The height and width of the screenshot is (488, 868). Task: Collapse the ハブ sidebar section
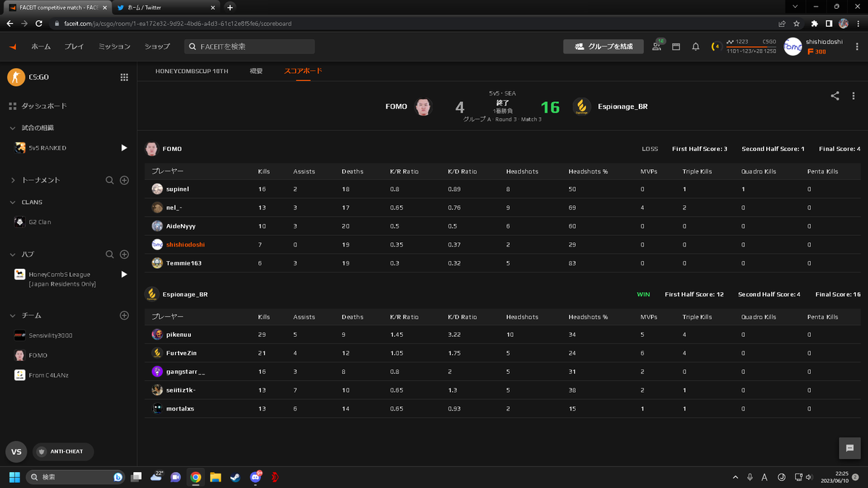pyautogui.click(x=12, y=254)
